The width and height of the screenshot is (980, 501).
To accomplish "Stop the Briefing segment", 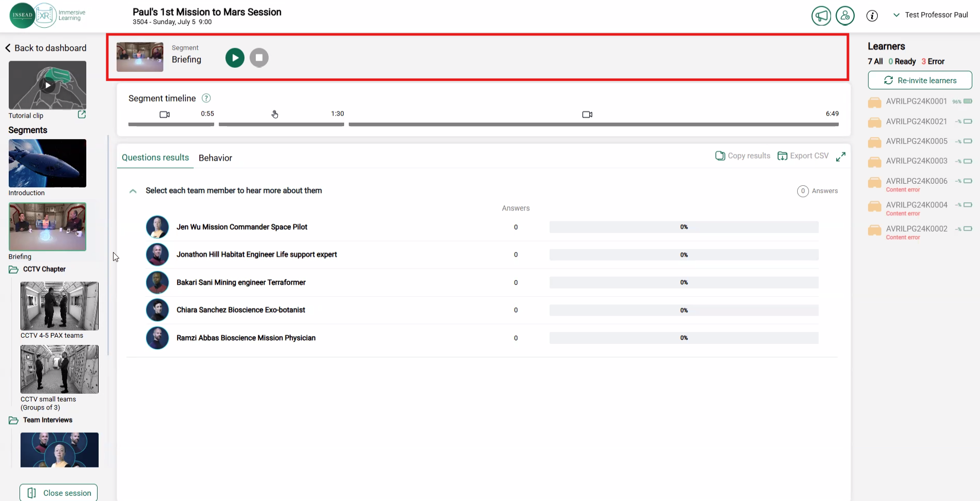I will click(259, 57).
